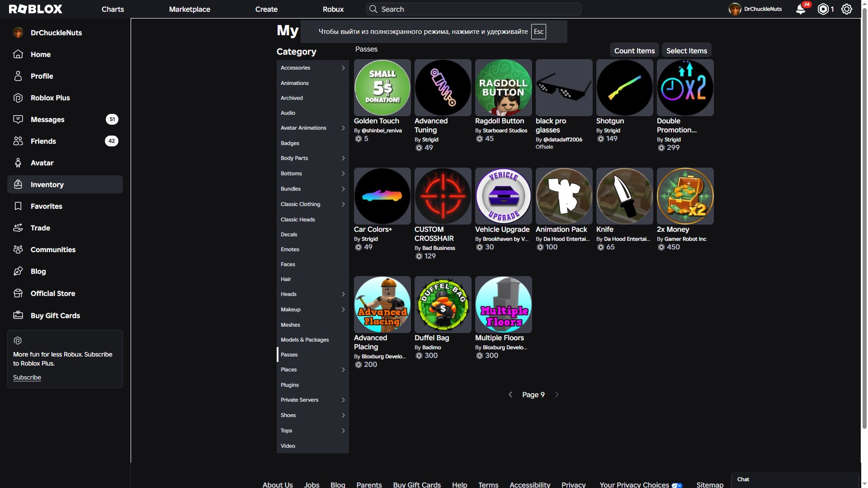This screenshot has height=488, width=868.
Task: Click the Search input field
Action: click(x=474, y=9)
